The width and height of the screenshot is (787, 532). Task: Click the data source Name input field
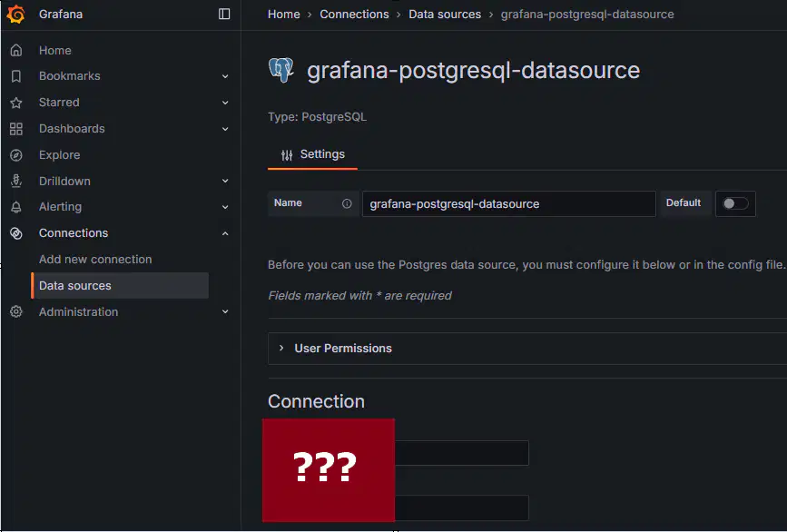pos(509,203)
